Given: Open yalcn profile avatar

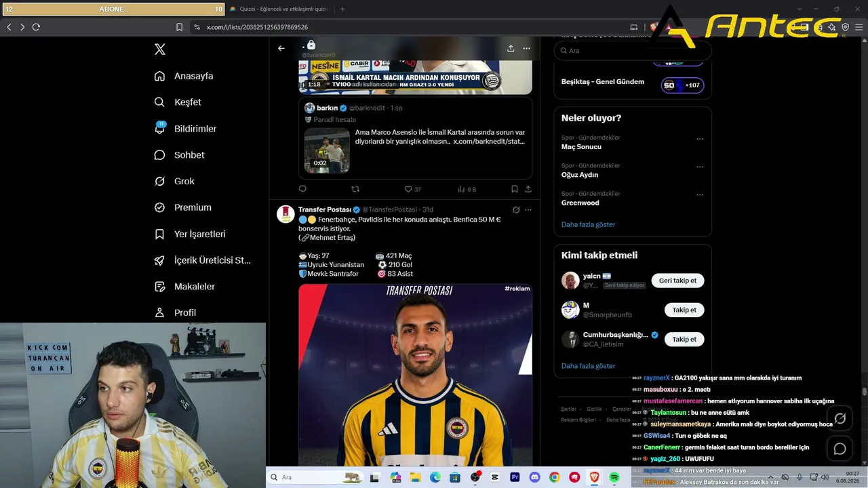Looking at the screenshot, I should [570, 281].
